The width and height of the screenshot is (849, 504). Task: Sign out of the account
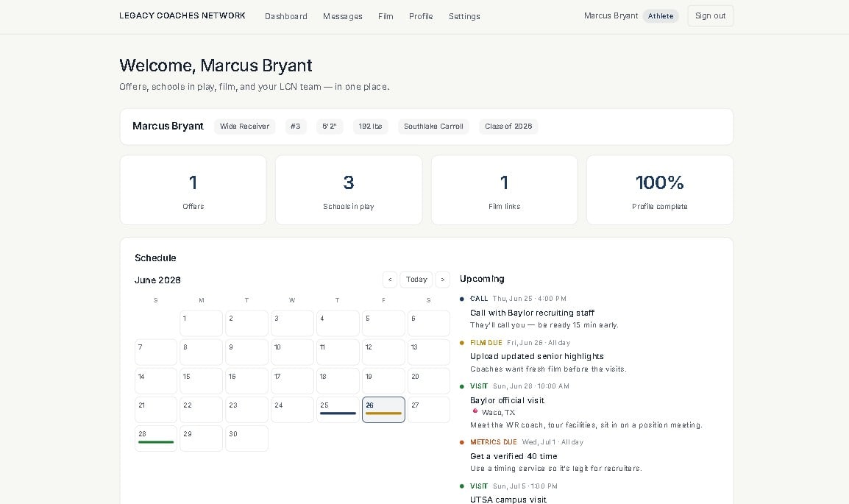(x=711, y=15)
